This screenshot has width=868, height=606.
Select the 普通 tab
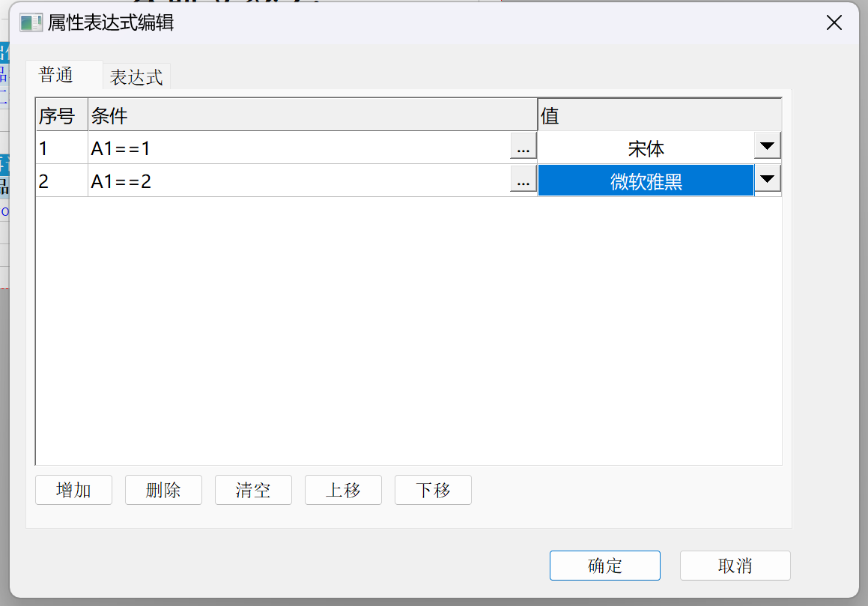[56, 76]
